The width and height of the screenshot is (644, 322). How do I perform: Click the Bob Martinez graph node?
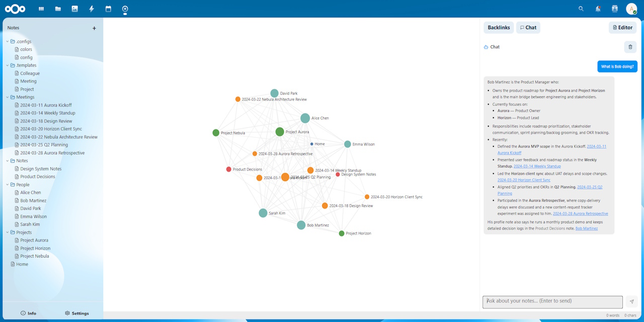pos(301,225)
